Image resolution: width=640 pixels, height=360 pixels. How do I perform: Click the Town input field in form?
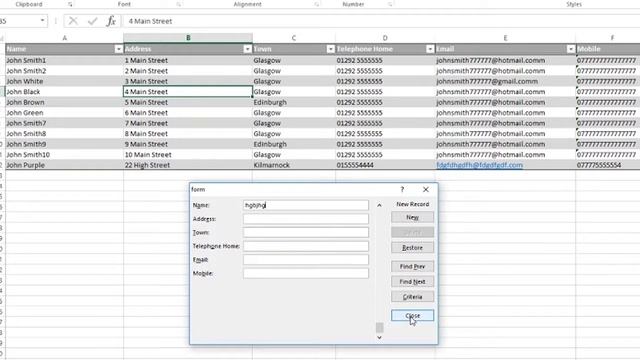coord(306,232)
